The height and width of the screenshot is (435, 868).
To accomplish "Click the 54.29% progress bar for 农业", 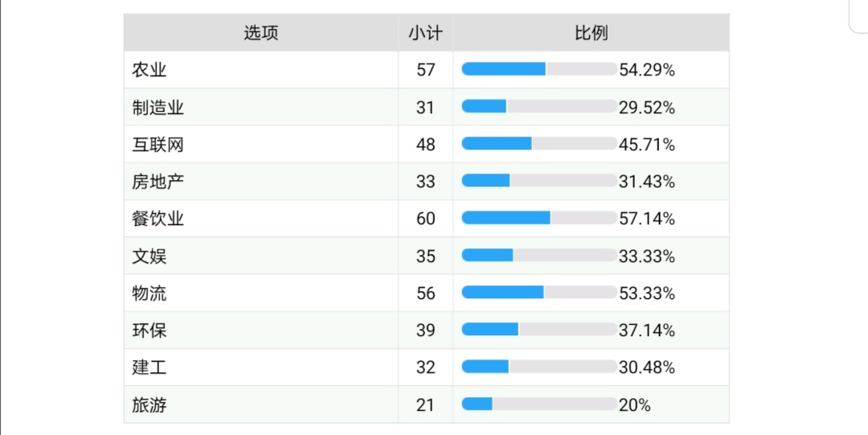I will click(x=539, y=68).
